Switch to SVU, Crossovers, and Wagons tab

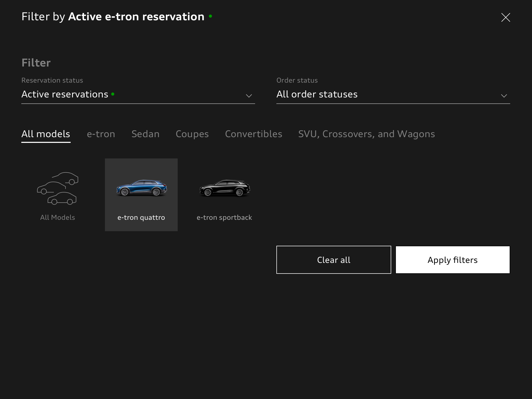[x=367, y=134]
